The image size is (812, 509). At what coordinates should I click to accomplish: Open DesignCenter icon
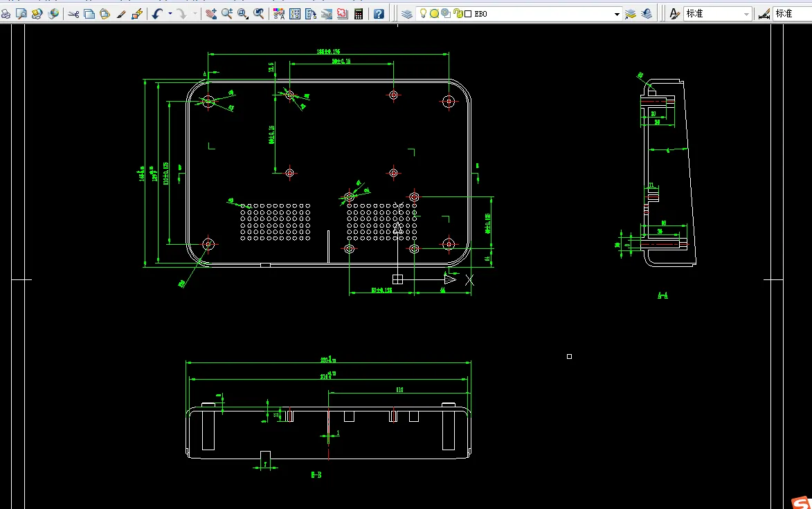(x=295, y=14)
